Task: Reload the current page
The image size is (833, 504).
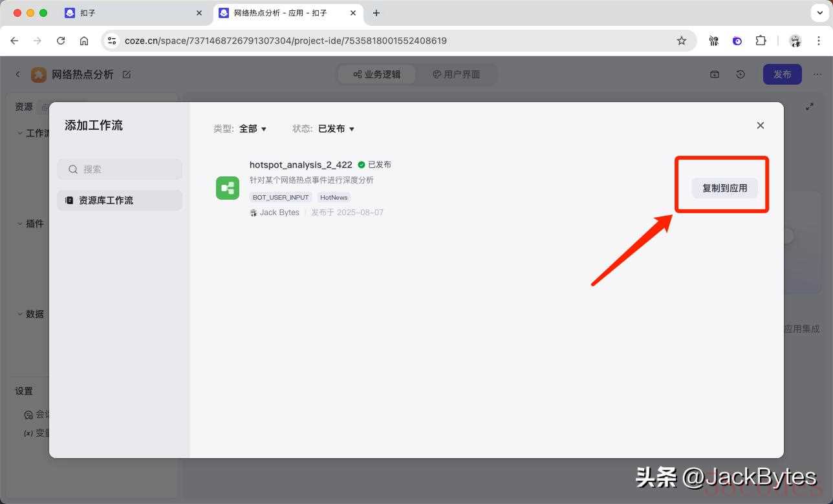Action: [61, 41]
